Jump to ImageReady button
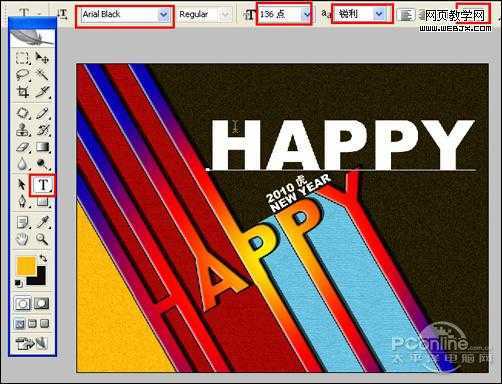The image size is (502, 384). coord(32,343)
